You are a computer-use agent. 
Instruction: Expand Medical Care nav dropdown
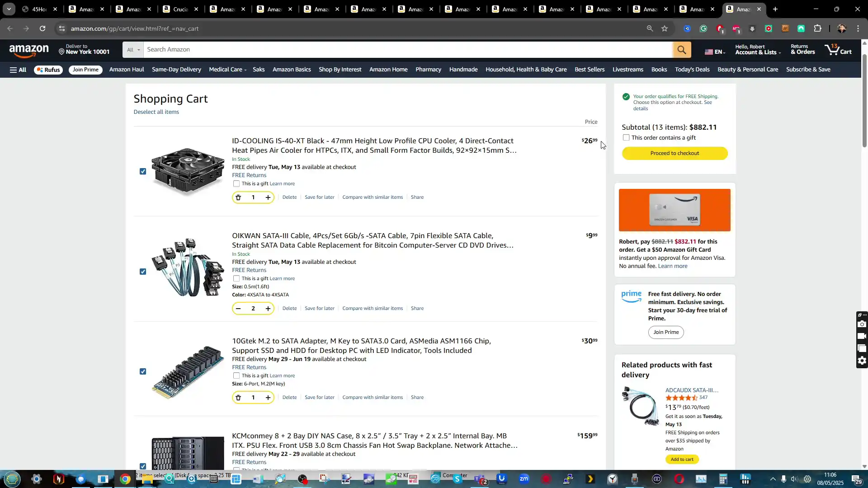pos(227,70)
